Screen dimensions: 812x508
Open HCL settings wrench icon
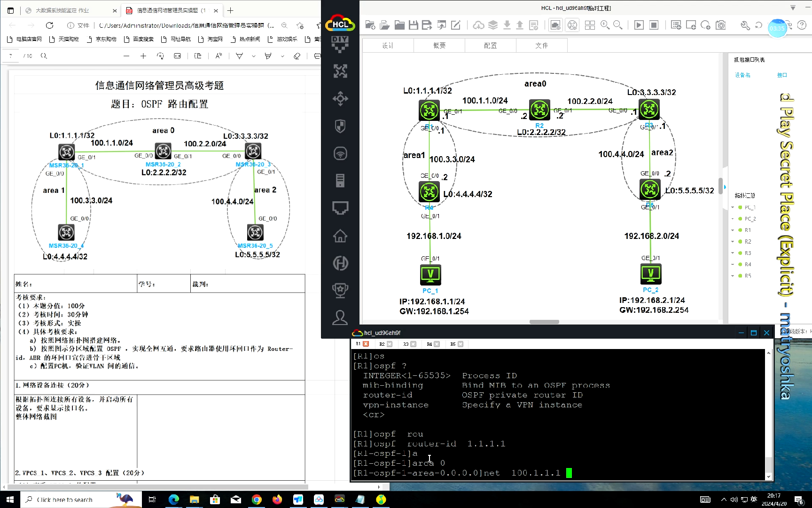point(745,25)
